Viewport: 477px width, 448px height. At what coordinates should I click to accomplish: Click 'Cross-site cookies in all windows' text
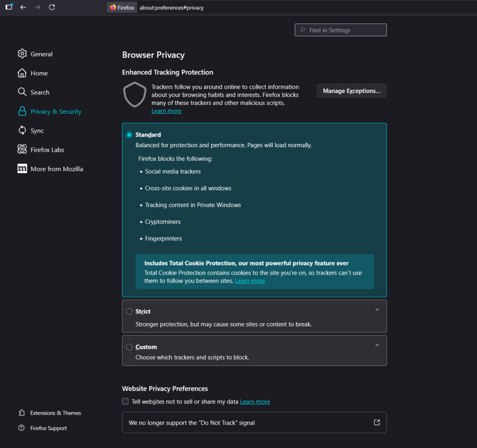point(188,188)
